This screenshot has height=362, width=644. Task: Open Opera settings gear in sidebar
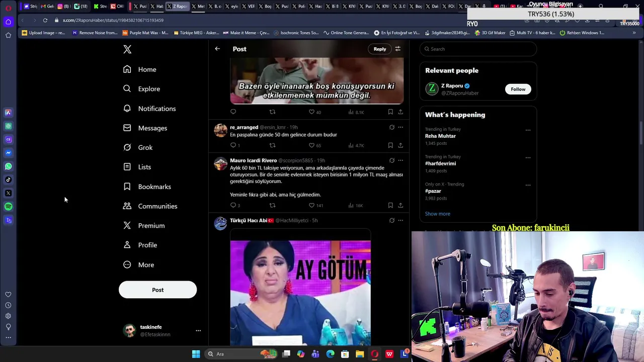[8, 316]
